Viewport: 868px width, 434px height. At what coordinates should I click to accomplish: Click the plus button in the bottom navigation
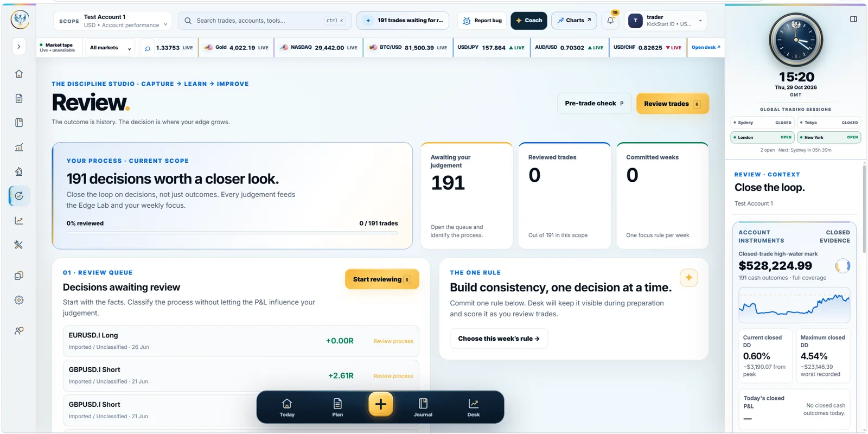(x=381, y=404)
